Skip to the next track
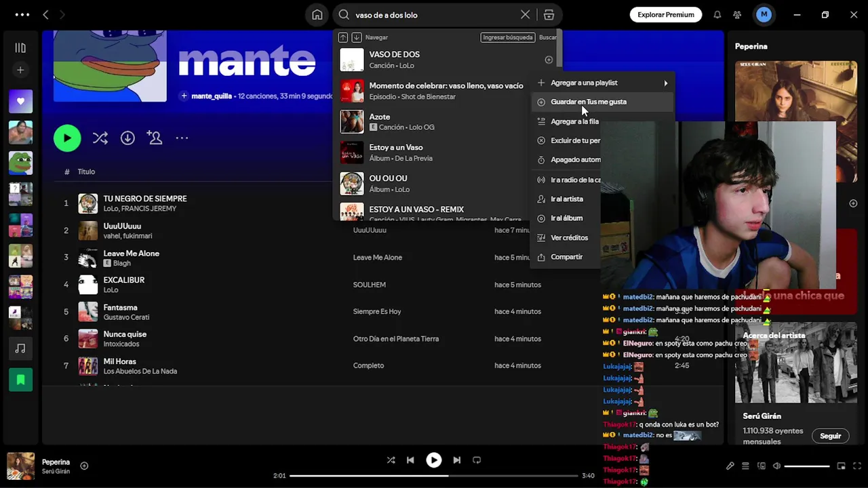Image resolution: width=868 pixels, height=488 pixels. (x=456, y=460)
